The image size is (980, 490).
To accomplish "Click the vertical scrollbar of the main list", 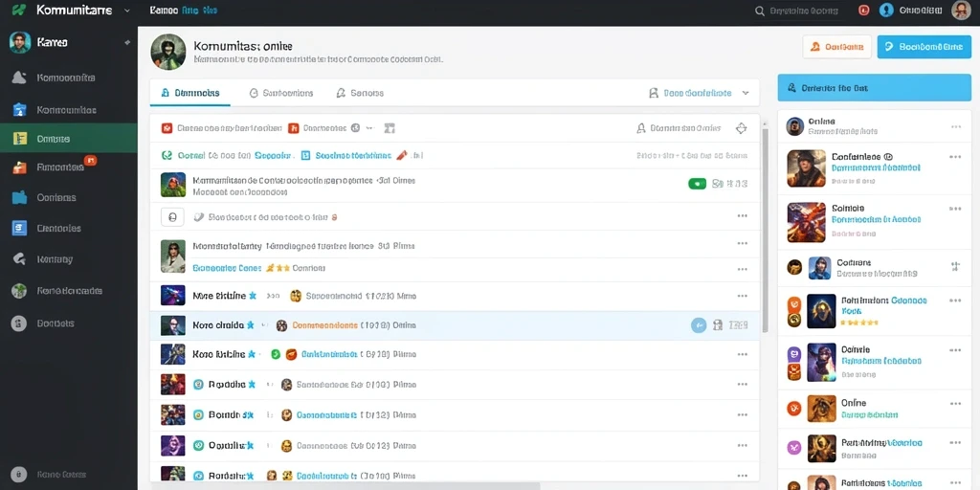I will 765,228.
